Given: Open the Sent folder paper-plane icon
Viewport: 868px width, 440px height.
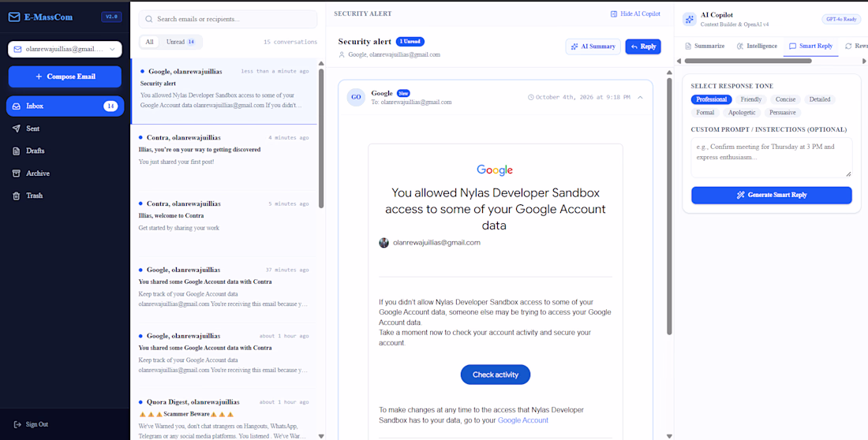Looking at the screenshot, I should click(17, 129).
